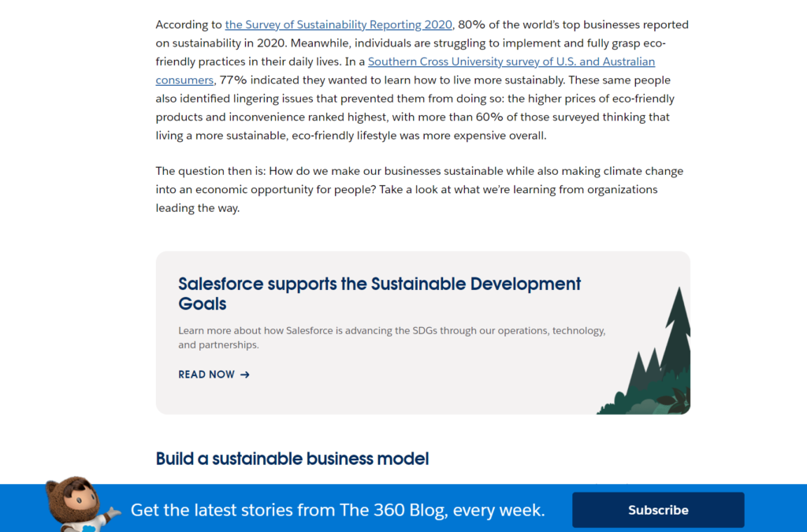Select the Build a sustainable business model heading

[x=292, y=459]
